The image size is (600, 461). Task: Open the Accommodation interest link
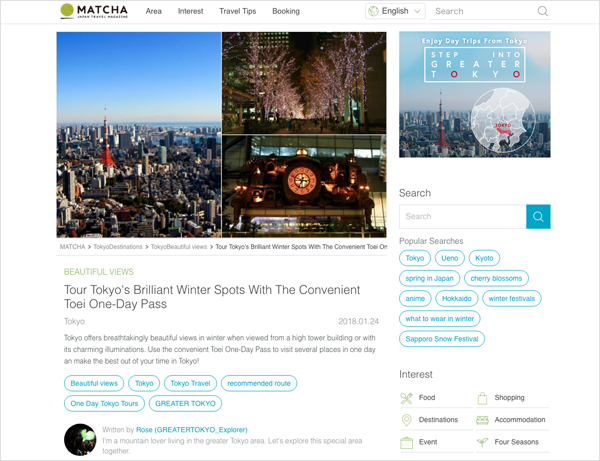[512, 420]
